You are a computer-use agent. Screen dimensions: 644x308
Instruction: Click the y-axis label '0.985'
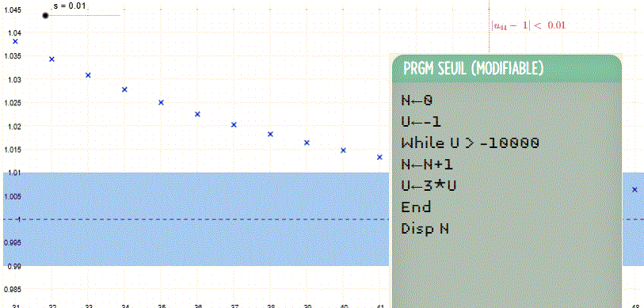(x=12, y=290)
